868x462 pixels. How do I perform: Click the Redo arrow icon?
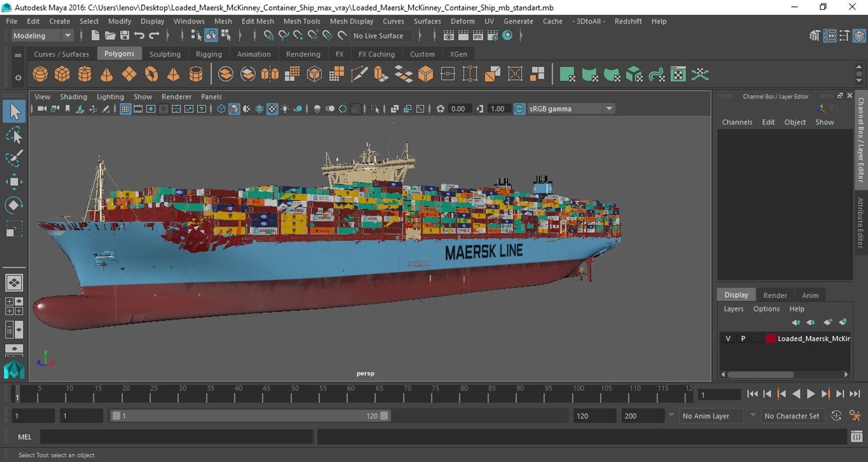154,35
